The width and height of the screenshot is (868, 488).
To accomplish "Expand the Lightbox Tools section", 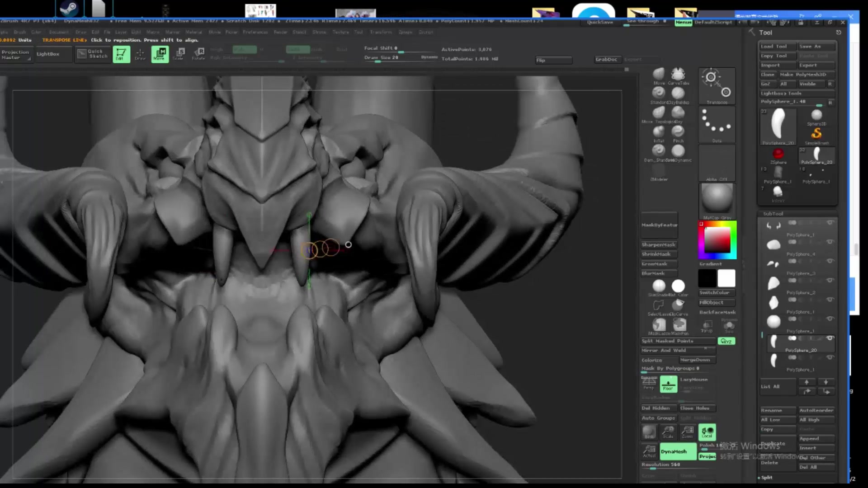I will 781,94.
